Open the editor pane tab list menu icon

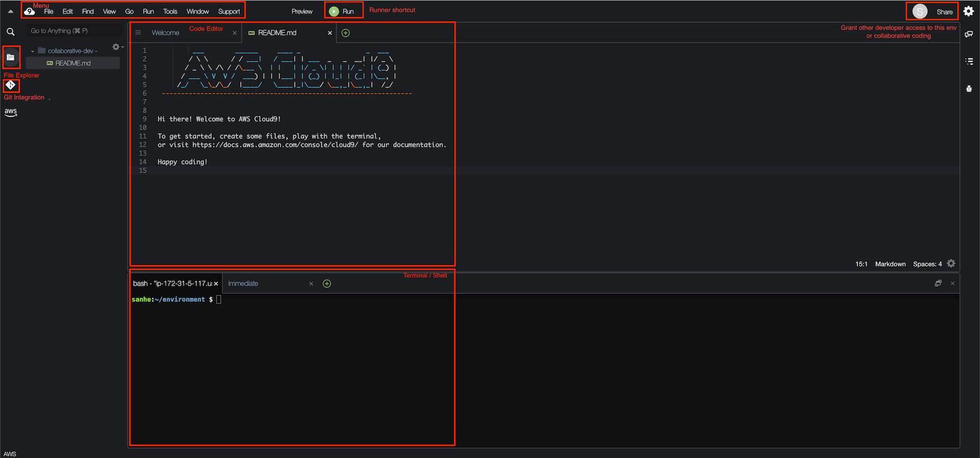(138, 33)
